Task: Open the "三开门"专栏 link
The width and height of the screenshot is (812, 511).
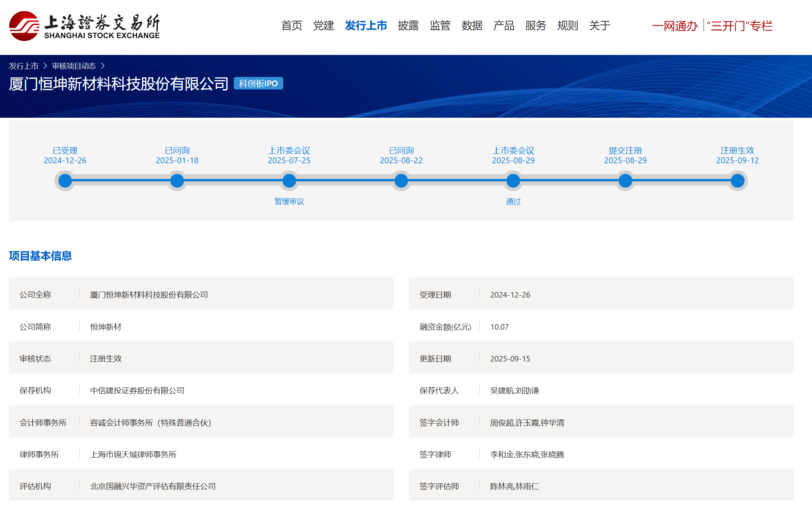Action: point(739,26)
